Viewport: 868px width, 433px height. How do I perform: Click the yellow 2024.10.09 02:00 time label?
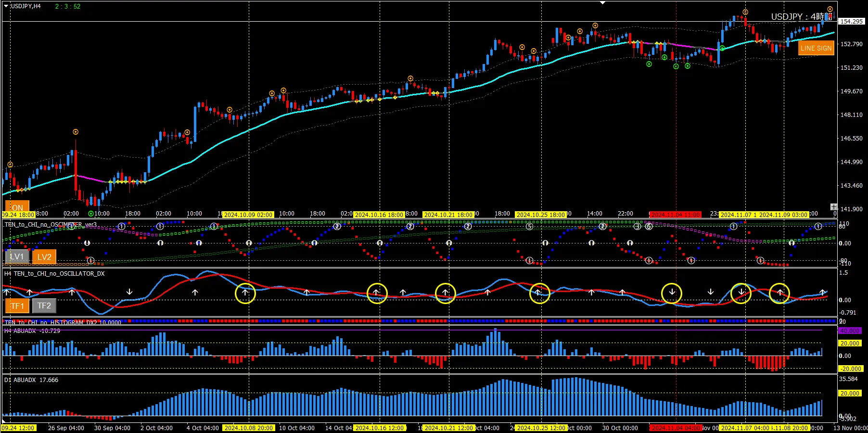pos(248,215)
